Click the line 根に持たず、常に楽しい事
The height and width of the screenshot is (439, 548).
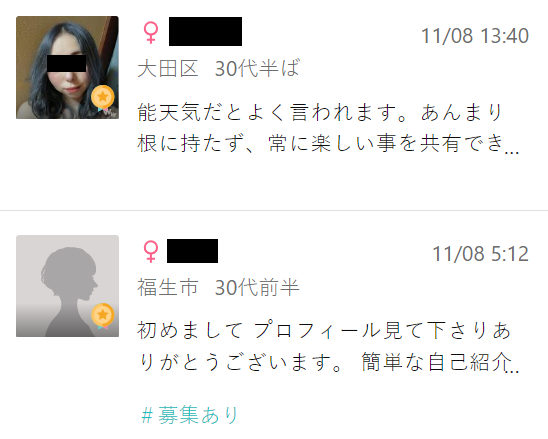pos(328,144)
